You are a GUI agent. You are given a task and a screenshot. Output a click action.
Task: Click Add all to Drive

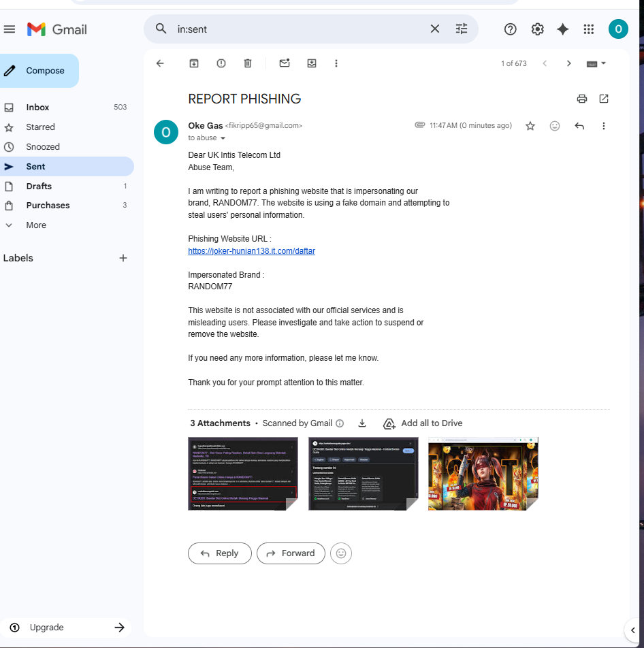coord(423,423)
